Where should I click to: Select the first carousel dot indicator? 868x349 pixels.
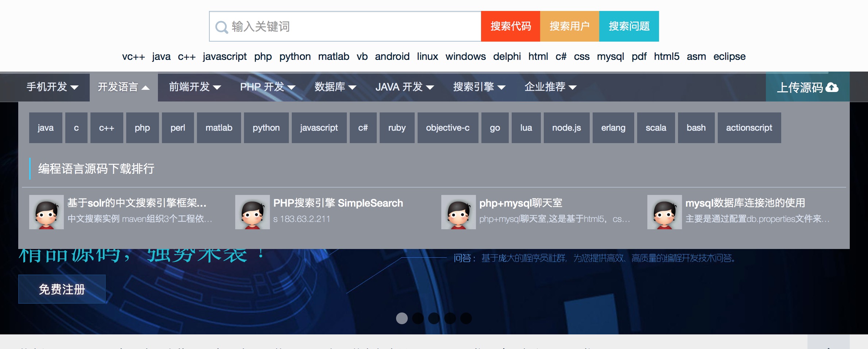click(402, 318)
